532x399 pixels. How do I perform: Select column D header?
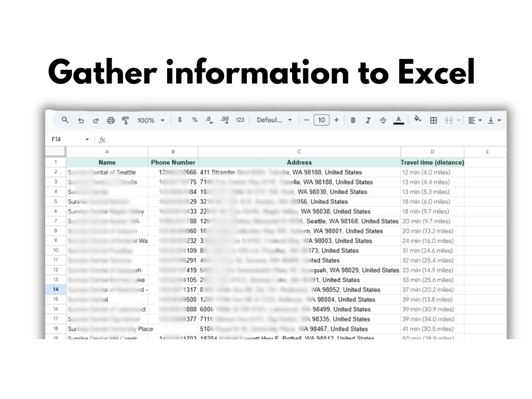pos(432,152)
